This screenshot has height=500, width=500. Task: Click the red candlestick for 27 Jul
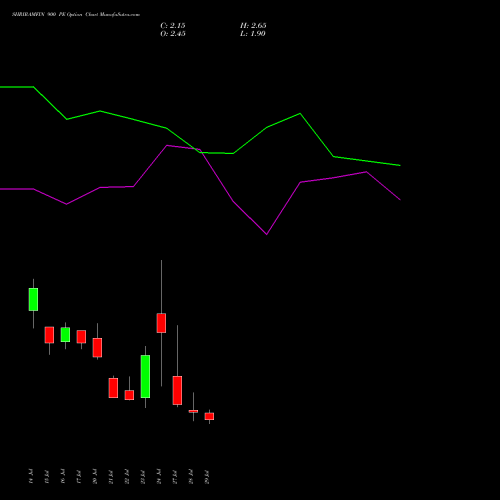pyautogui.click(x=177, y=390)
